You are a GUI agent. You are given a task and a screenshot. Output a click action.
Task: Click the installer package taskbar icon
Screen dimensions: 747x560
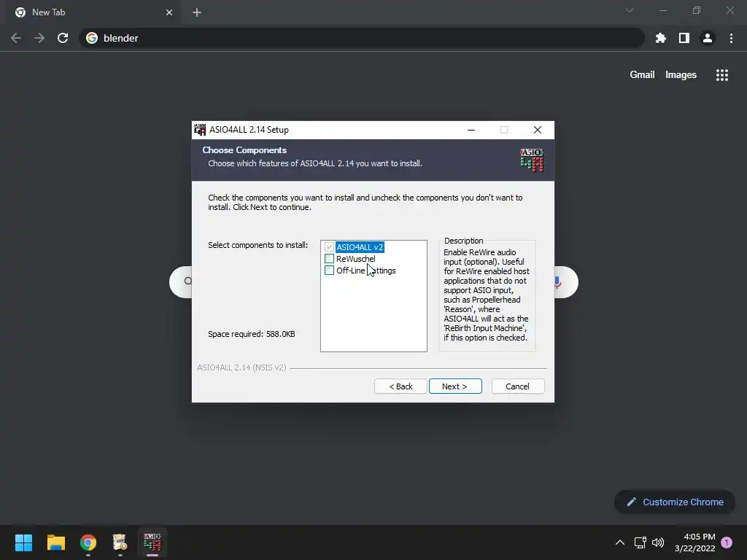(120, 542)
